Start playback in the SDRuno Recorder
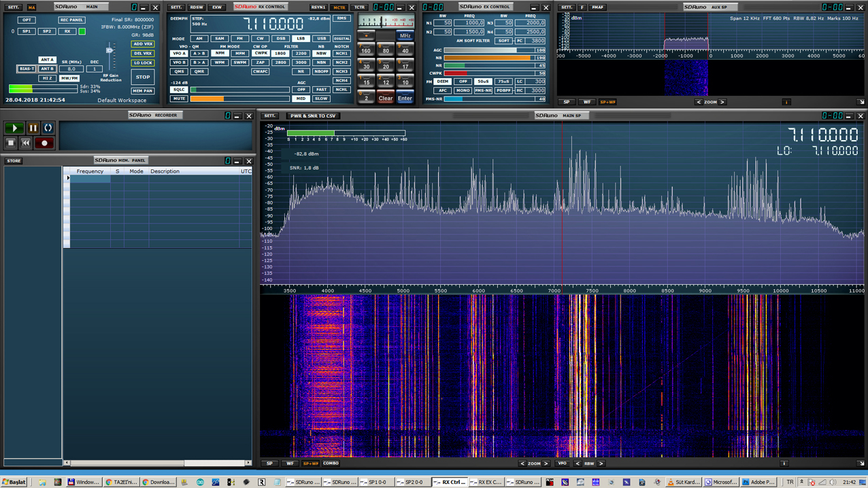The height and width of the screenshot is (488, 868). click(x=14, y=128)
